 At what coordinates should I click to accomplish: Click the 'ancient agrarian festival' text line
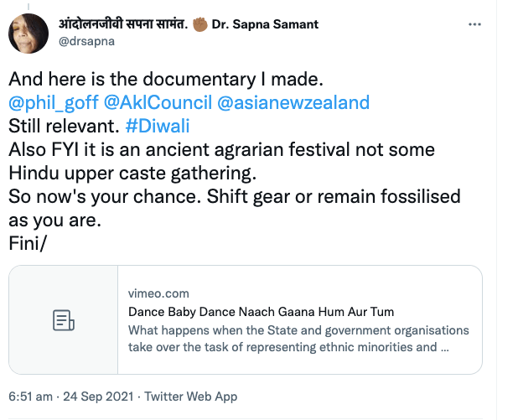222,150
